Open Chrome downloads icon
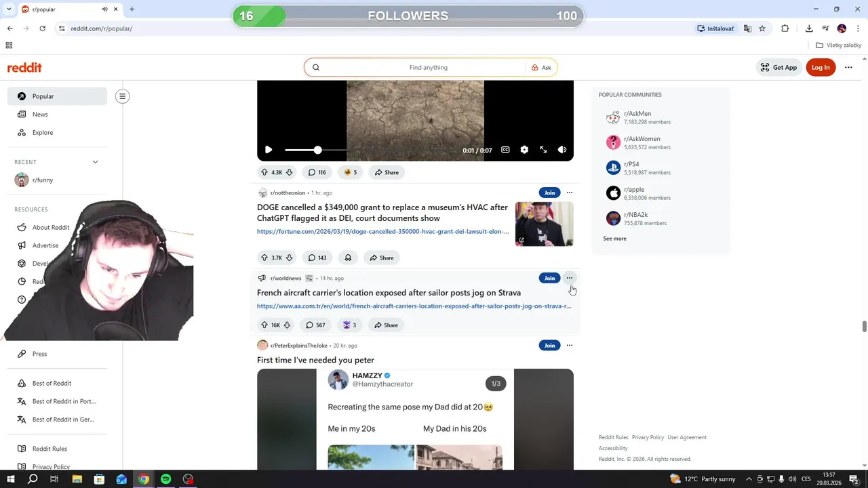The height and width of the screenshot is (488, 868). [x=809, y=28]
